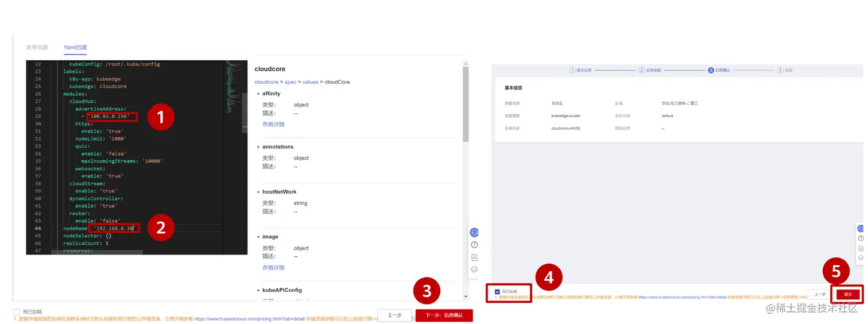View details (查看详情) for image
Screen dimensions: 868x324
coord(273,268)
